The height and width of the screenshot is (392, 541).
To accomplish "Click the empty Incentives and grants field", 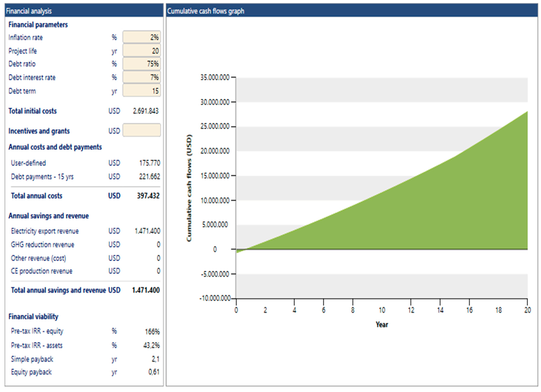I will click(x=142, y=130).
